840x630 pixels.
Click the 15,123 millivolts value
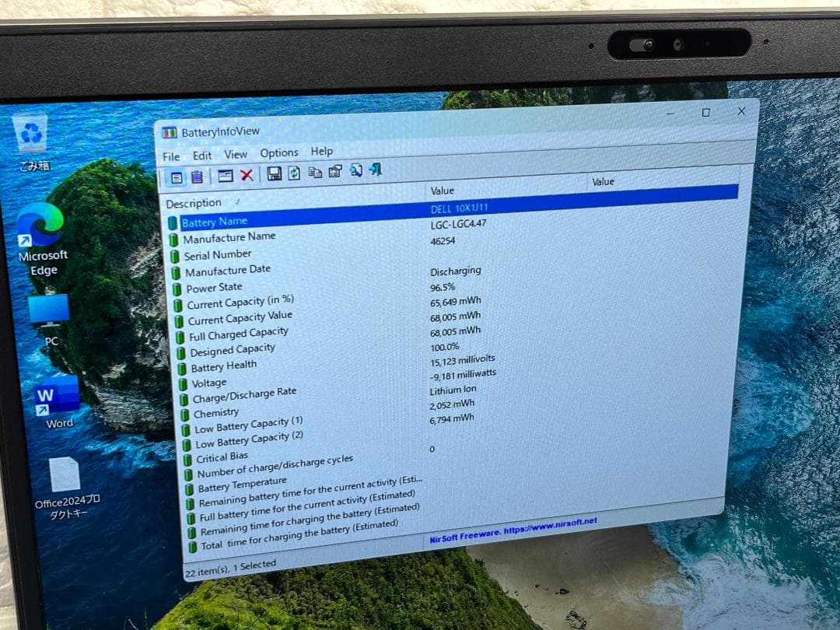click(x=462, y=361)
